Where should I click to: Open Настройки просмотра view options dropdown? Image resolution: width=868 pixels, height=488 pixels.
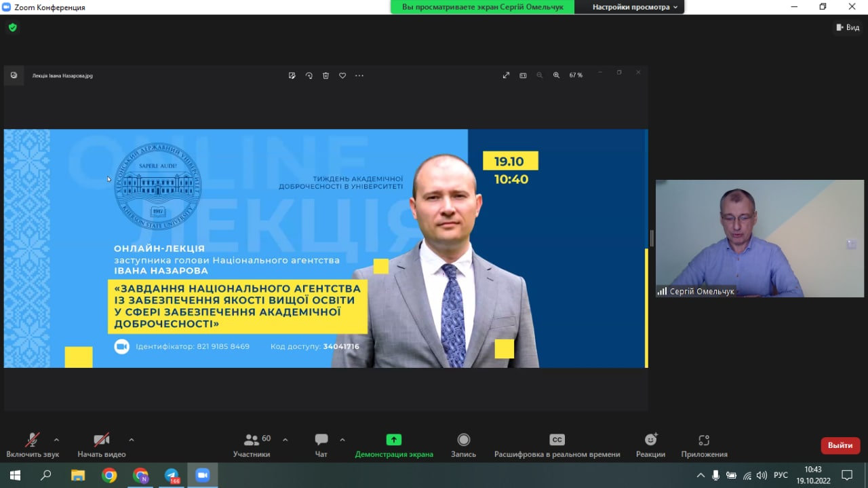tap(635, 7)
